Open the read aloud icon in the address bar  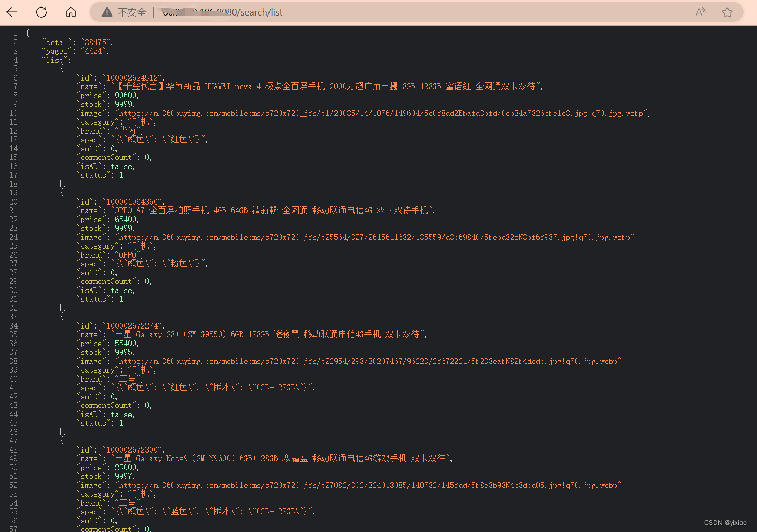700,12
